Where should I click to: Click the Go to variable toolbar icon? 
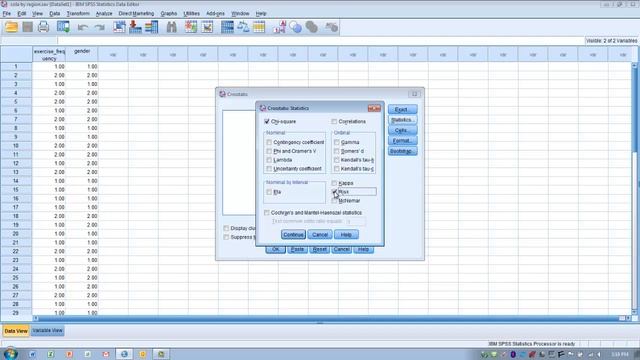(135, 27)
